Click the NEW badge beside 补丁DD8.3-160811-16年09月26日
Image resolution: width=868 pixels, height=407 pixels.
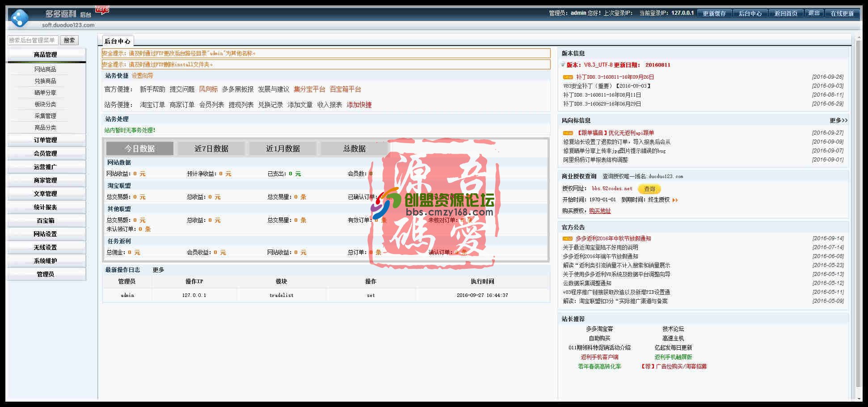coord(568,77)
